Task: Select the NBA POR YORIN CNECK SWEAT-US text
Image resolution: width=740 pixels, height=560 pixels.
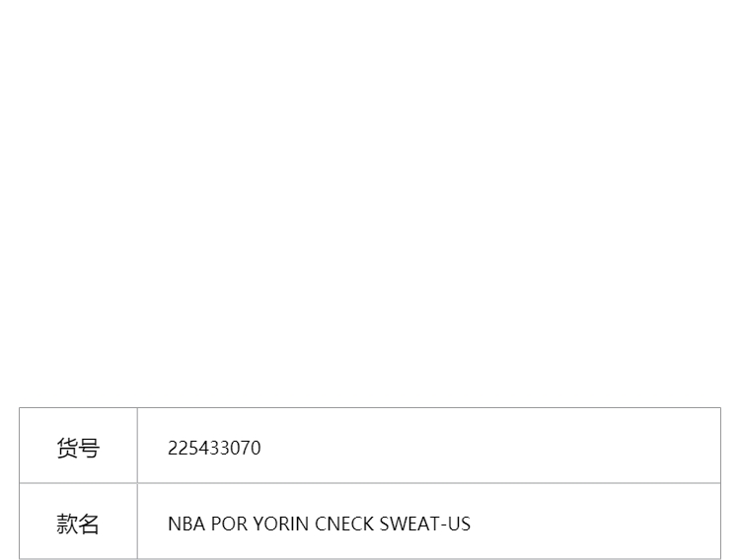Action: [x=319, y=525]
